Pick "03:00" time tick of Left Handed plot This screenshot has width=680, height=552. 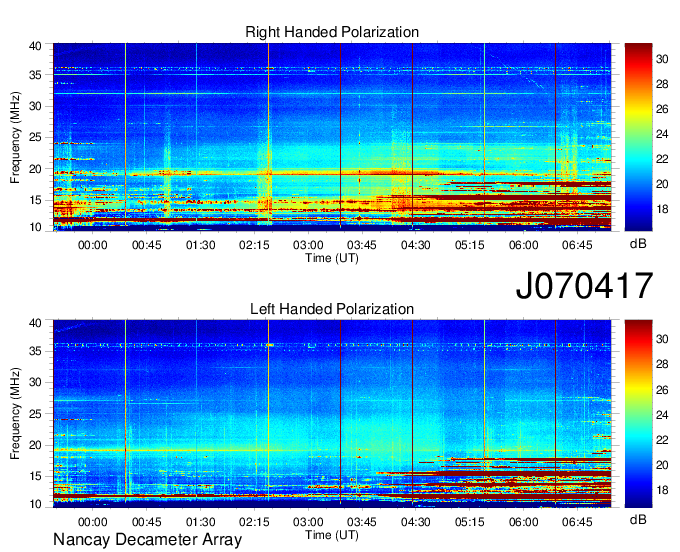tap(308, 522)
